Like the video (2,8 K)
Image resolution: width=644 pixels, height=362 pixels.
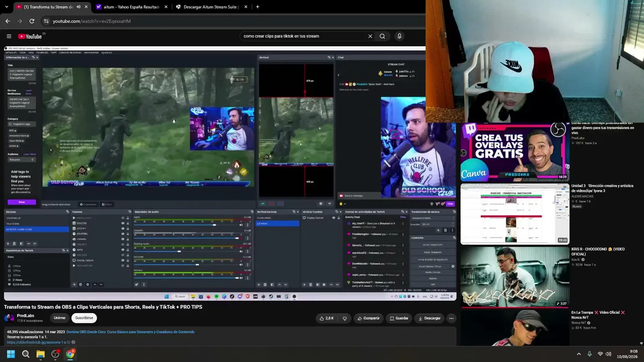point(327,318)
